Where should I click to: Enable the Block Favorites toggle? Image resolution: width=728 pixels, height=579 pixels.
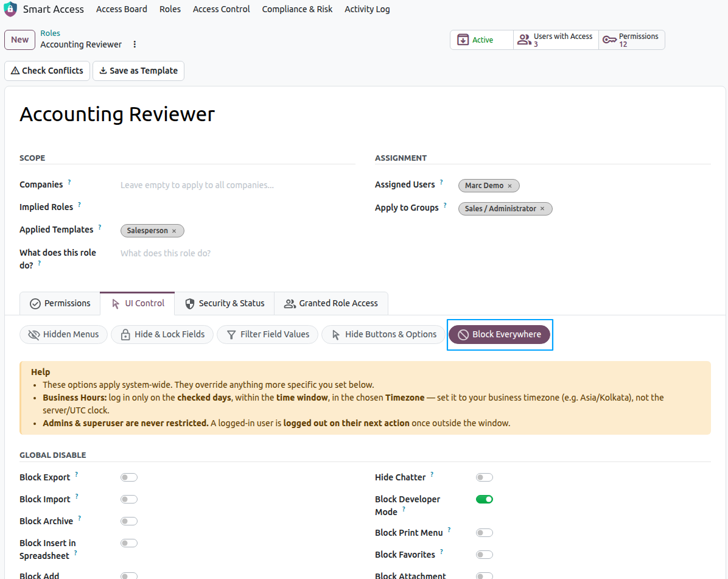click(x=485, y=555)
